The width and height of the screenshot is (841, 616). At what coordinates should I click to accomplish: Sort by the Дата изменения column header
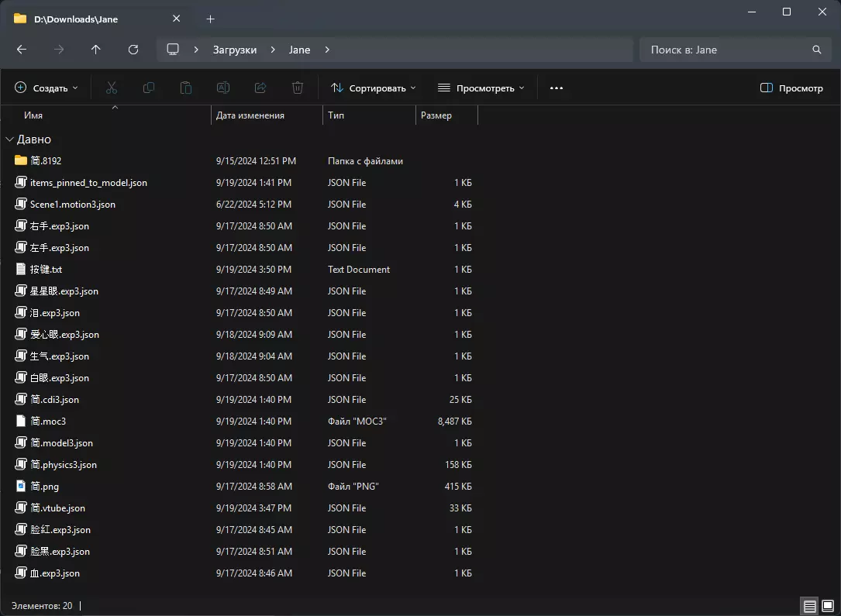250,115
